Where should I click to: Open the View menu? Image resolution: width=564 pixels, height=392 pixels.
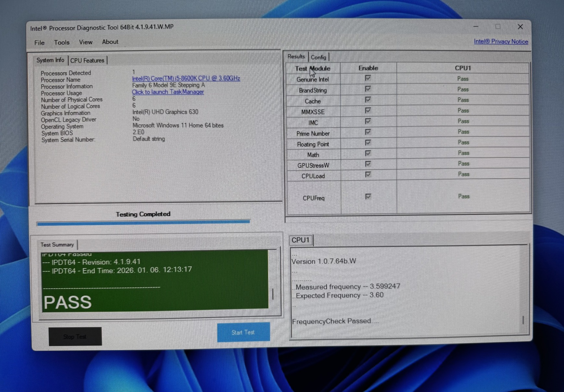coord(86,42)
